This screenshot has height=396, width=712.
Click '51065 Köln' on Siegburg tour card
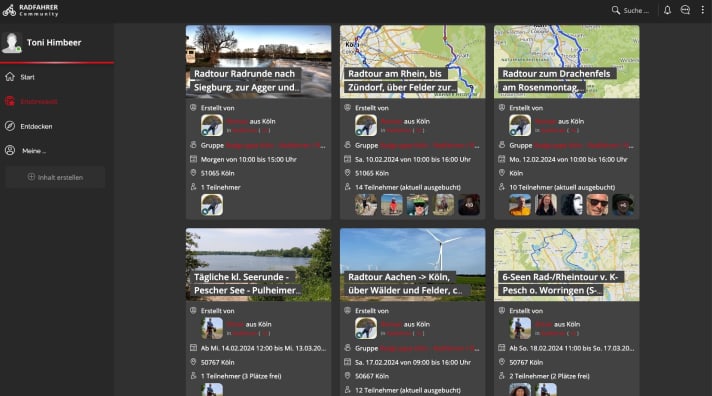(218, 173)
